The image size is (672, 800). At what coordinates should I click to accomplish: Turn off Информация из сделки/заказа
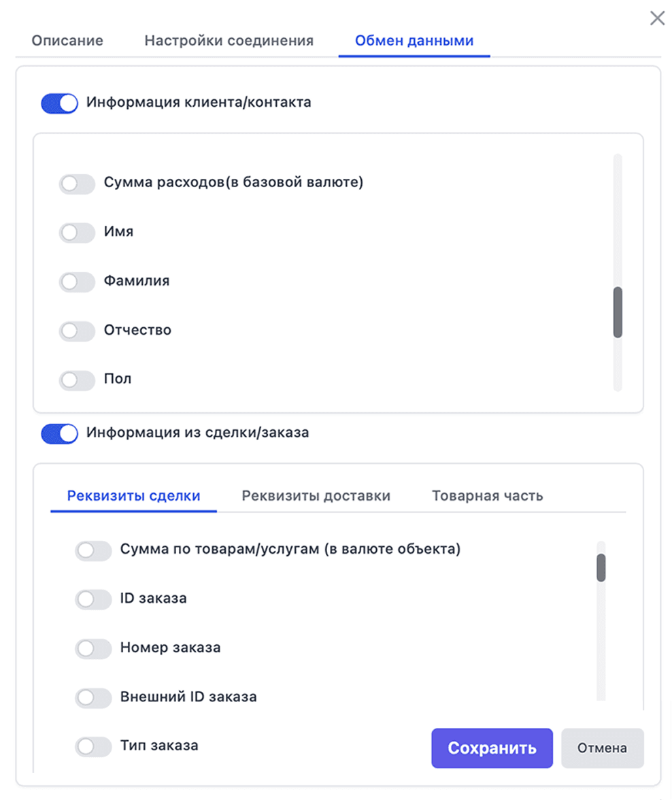pyautogui.click(x=58, y=433)
